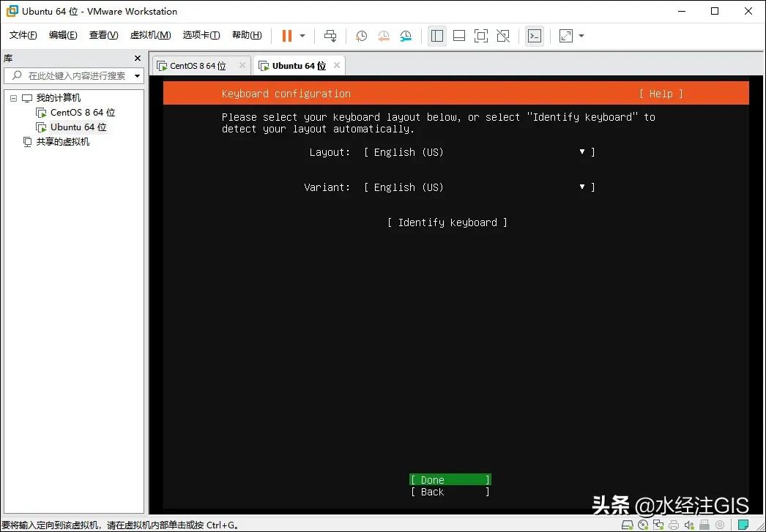
Task: Toggle the Unity mode view
Action: click(504, 35)
